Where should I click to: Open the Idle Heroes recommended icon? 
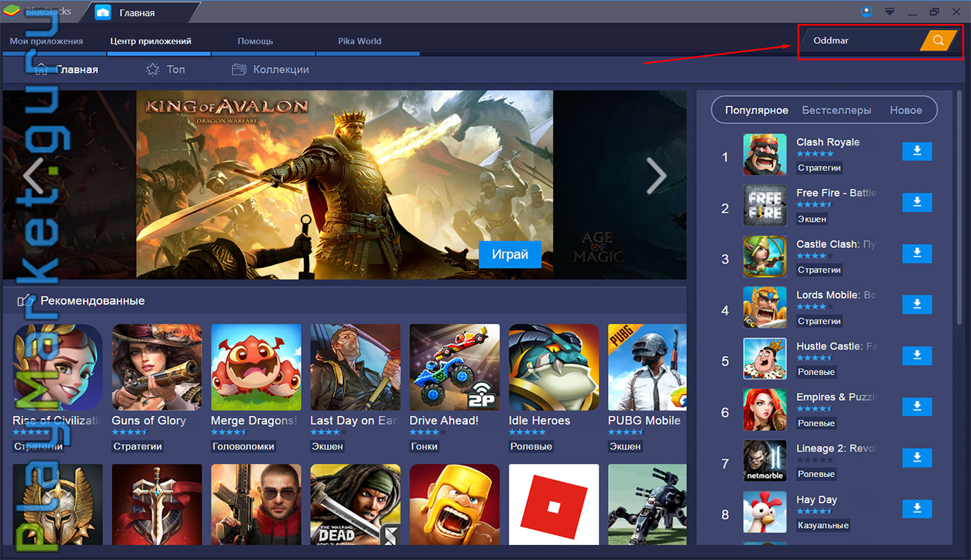554,369
